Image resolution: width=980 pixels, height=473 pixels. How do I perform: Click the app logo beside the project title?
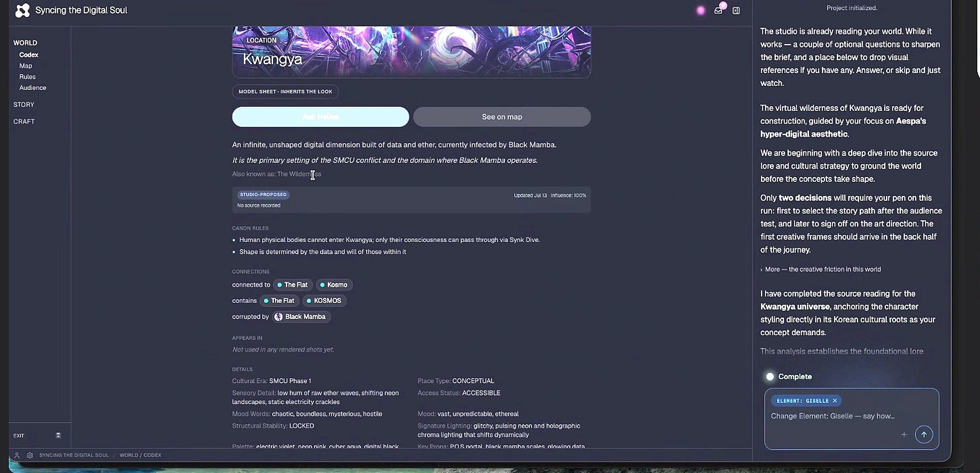[x=22, y=10]
